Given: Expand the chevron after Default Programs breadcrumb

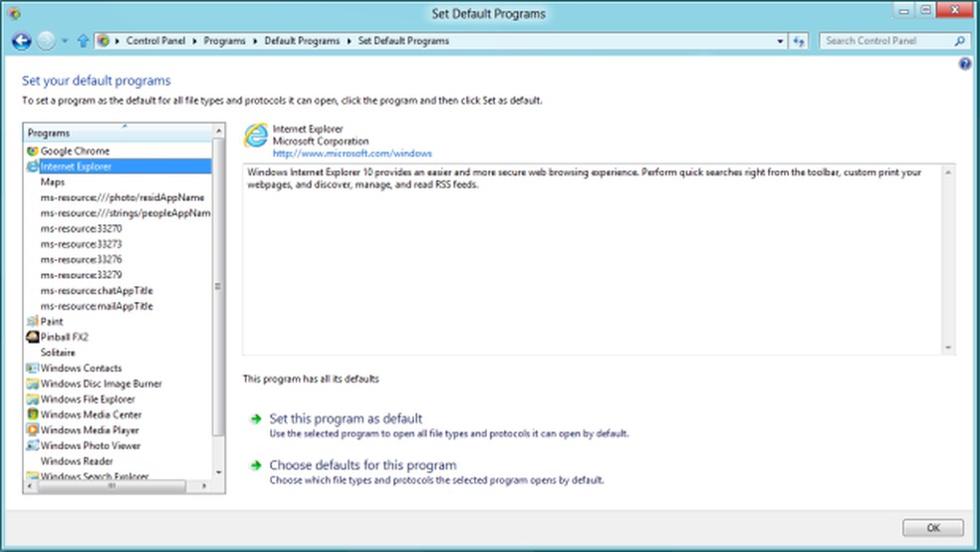Looking at the screenshot, I should (349, 41).
